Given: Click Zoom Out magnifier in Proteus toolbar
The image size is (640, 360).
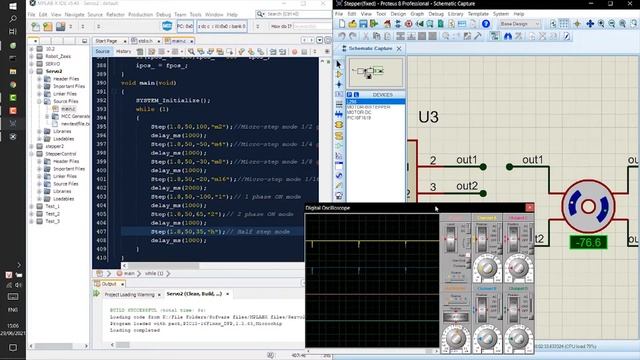Looking at the screenshot, I should pyautogui.click(x=611, y=24).
